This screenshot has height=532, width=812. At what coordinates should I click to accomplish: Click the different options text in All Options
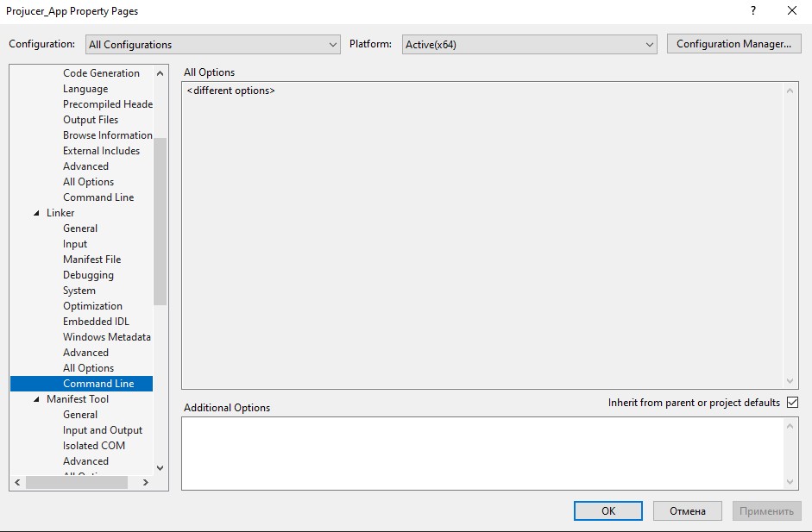231,91
